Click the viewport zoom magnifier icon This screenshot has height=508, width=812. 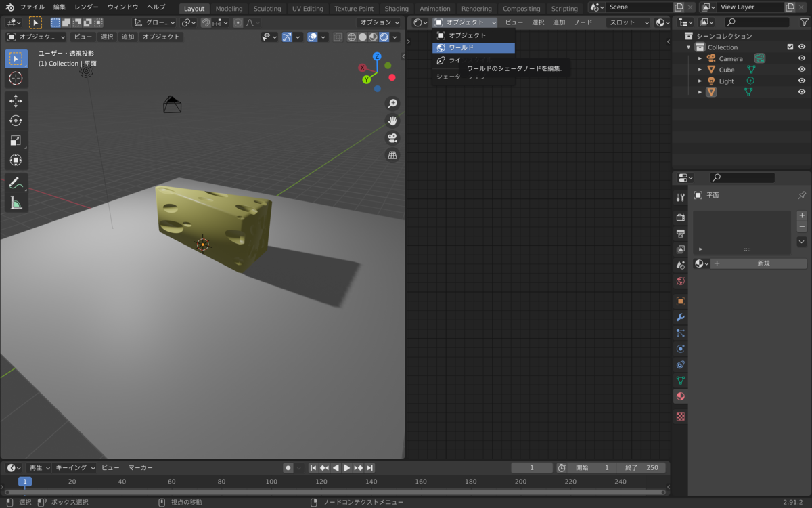click(392, 104)
